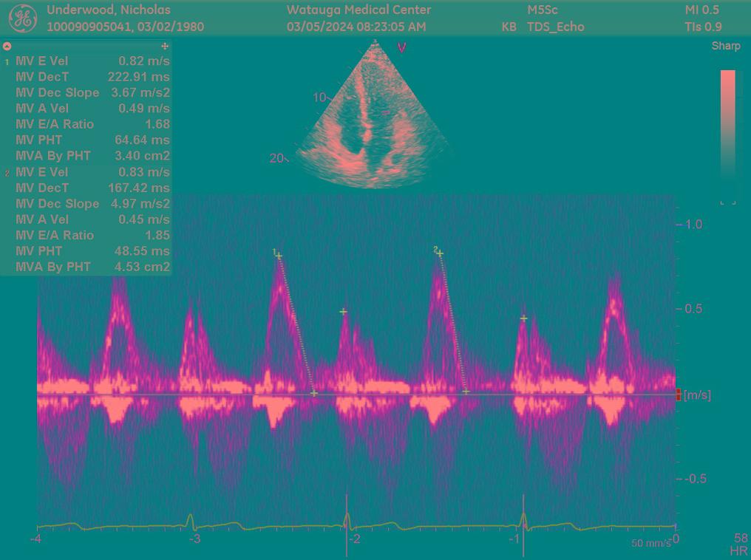The height and width of the screenshot is (560, 751).
Task: Click the red baseline marker beside the m/s label
Action: pos(679,395)
